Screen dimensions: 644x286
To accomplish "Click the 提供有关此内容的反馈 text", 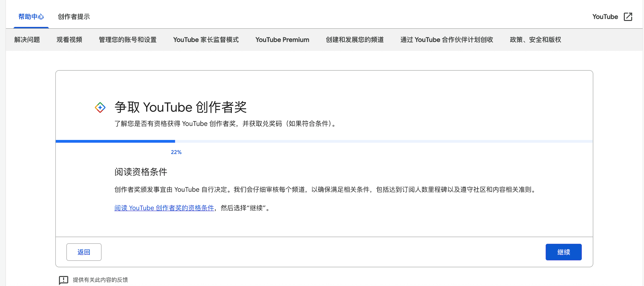I will (100, 280).
